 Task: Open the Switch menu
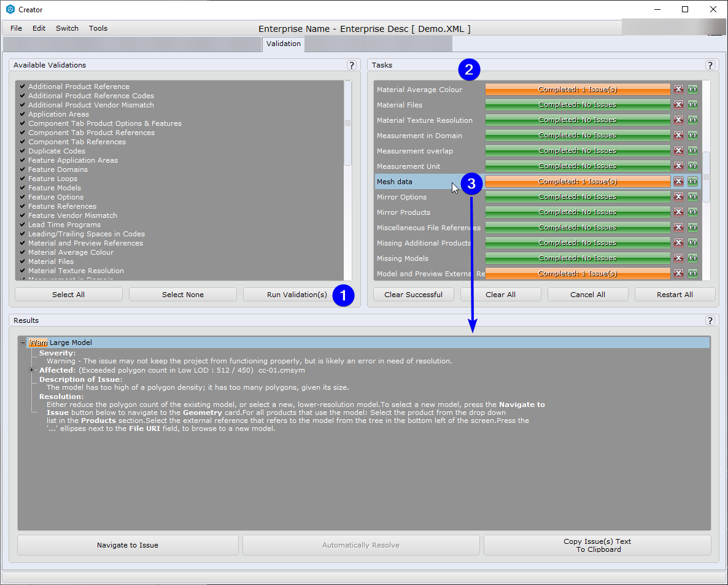(67, 28)
